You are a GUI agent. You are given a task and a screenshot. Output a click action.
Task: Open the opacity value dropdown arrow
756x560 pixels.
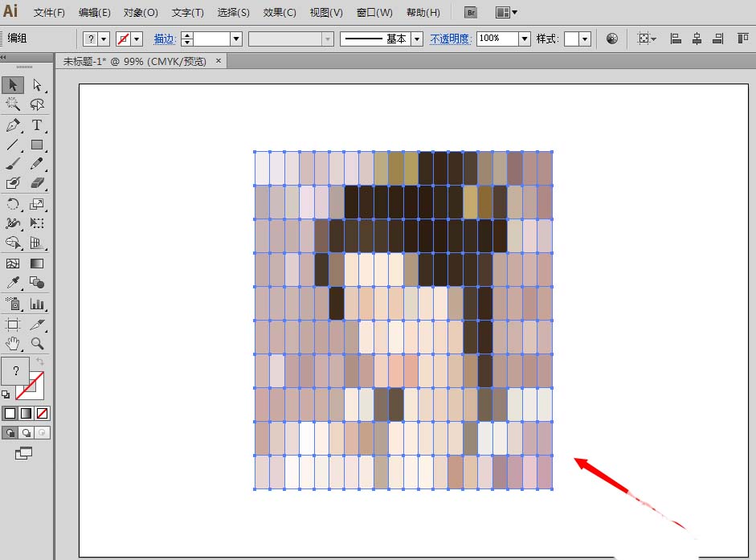[x=525, y=39]
